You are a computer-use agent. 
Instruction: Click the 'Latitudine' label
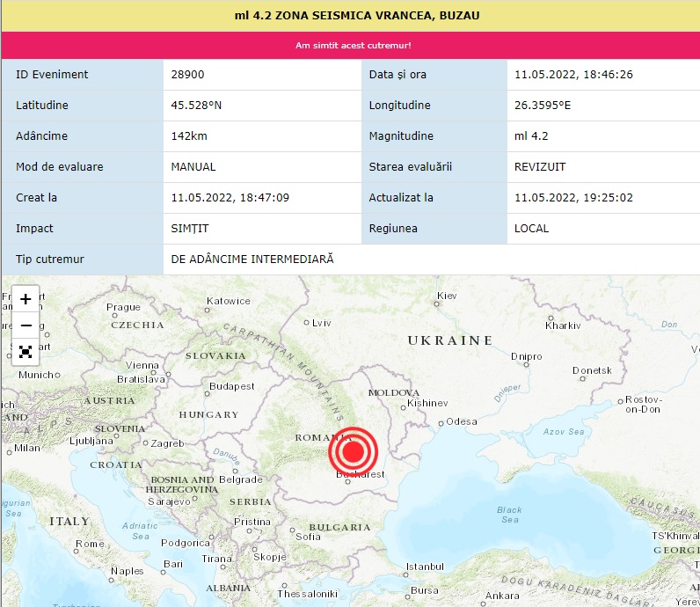(x=42, y=105)
